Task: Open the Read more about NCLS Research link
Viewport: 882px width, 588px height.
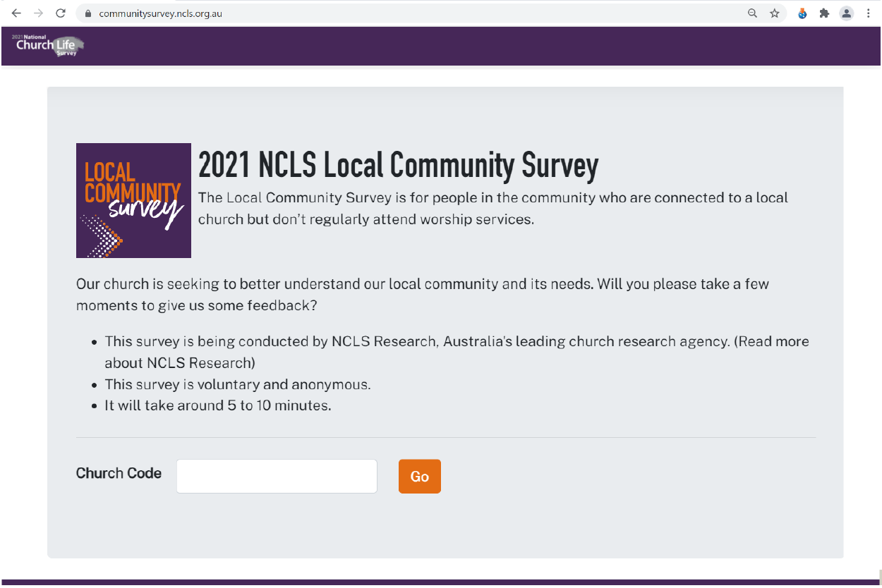Action: 457,353
